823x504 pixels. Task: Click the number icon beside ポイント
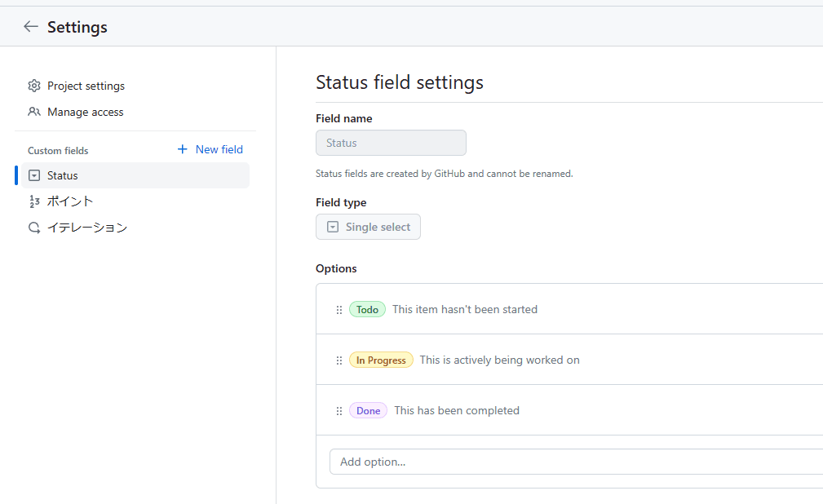pyautogui.click(x=34, y=201)
